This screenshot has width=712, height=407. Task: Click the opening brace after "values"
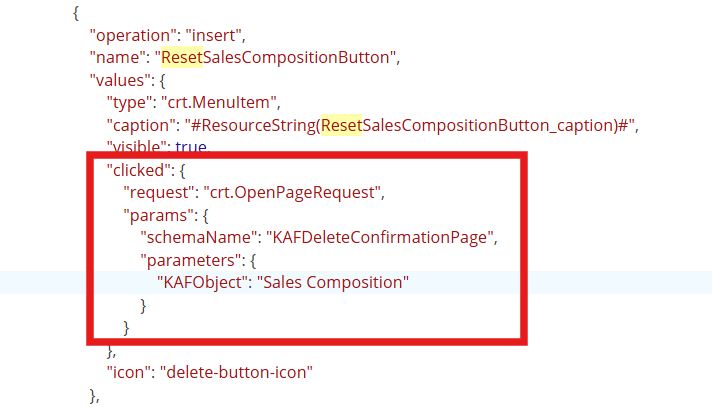[163, 81]
